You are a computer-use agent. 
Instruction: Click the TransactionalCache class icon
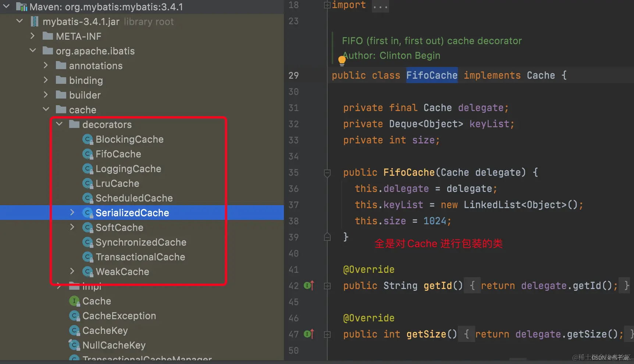[88, 257]
